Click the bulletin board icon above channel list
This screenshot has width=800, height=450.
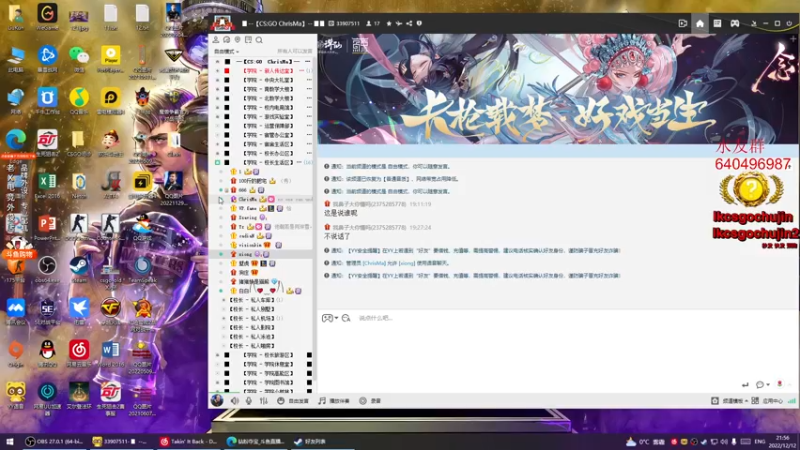[x=248, y=40]
